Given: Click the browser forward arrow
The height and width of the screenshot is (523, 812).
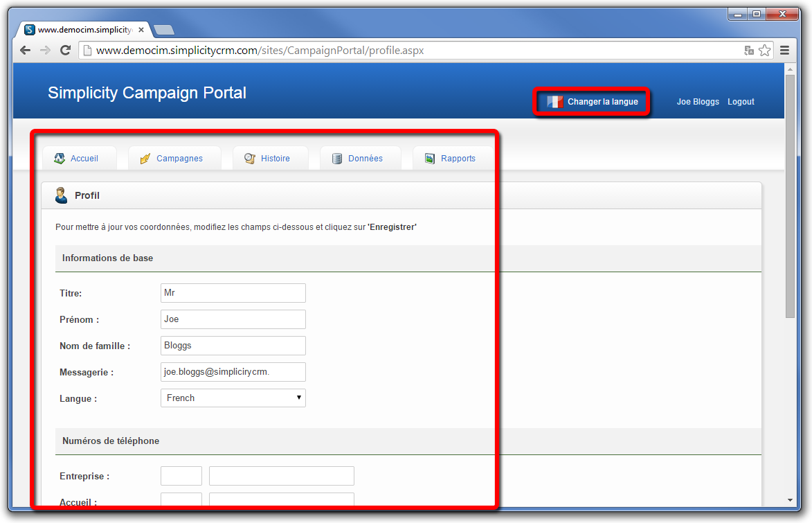Looking at the screenshot, I should point(46,51).
